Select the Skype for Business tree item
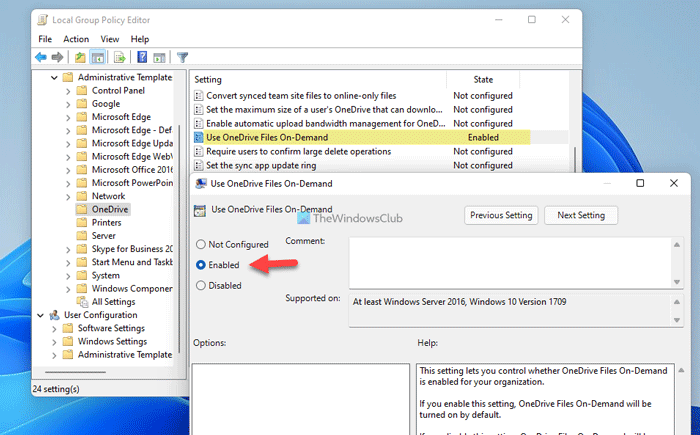Viewport: 700px width, 435px height. [132, 249]
